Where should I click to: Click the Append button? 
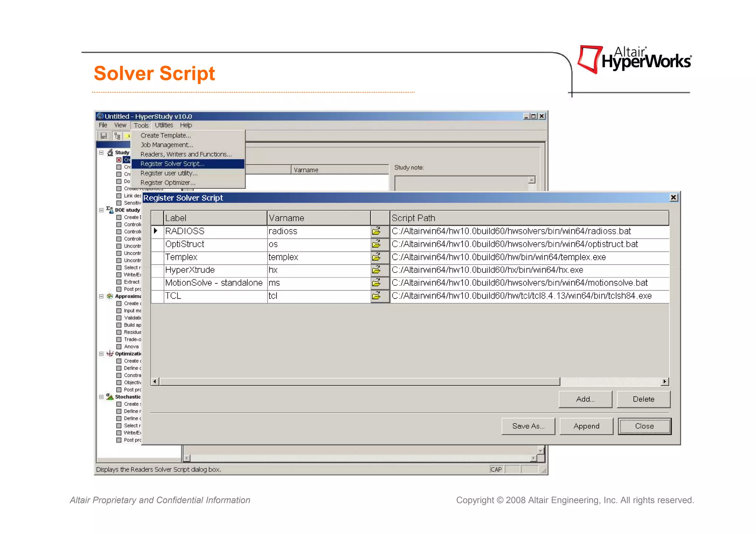(x=586, y=426)
